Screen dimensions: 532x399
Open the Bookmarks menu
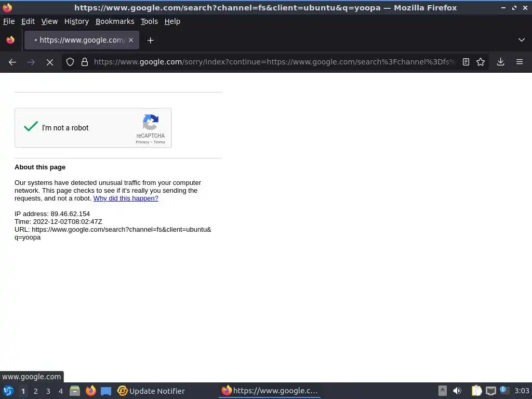coord(115,21)
